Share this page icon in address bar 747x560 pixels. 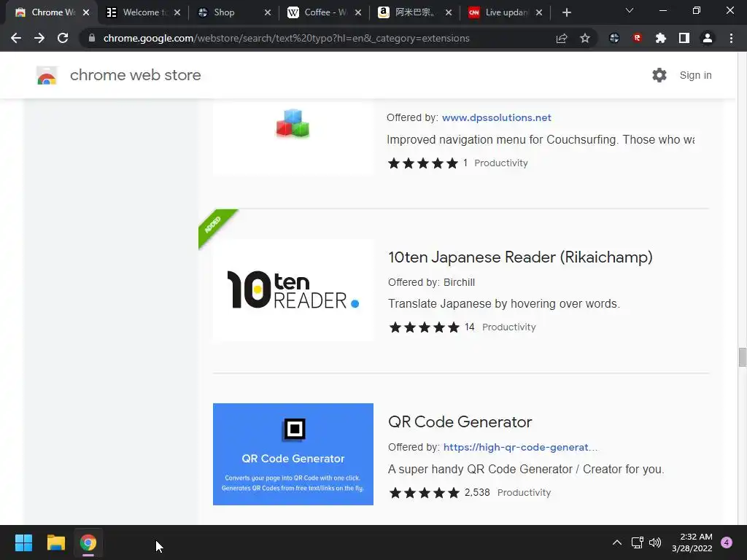562,38
